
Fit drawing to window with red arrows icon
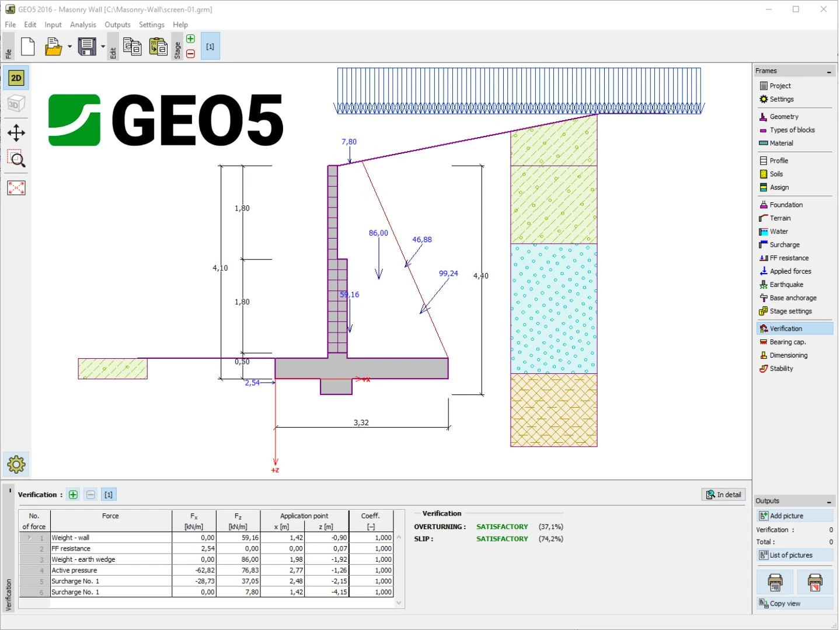click(x=16, y=188)
